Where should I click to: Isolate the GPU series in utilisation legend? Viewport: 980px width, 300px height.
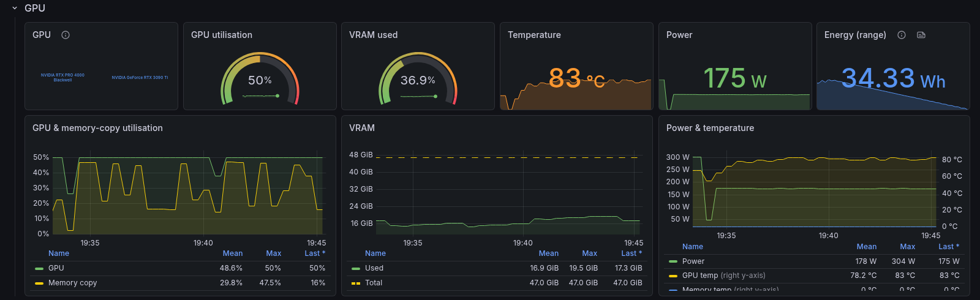pos(56,268)
